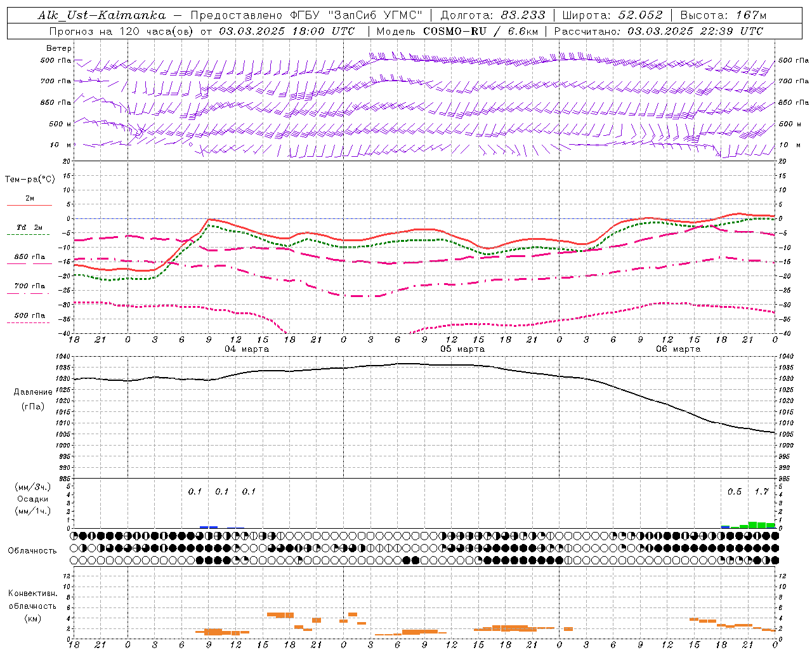Click the 'Ветер' wind panel label
The width and height of the screenshot is (812, 650).
pyautogui.click(x=59, y=48)
